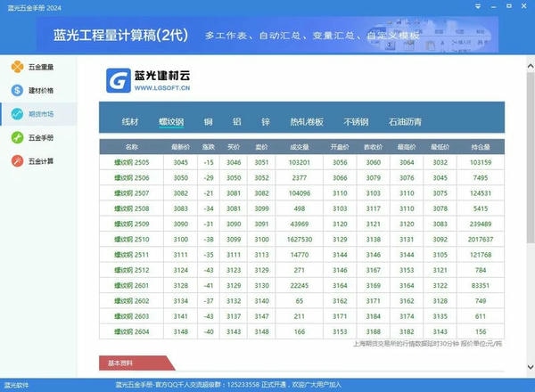This screenshot has height=392, width=535.
Task: Click the 持仓量 column header
Action: [481, 147]
